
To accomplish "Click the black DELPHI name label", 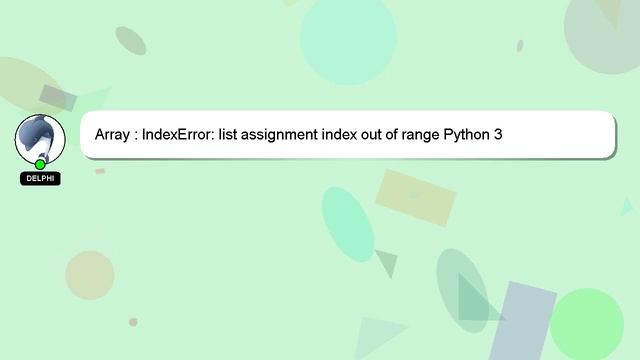I will click(40, 178).
